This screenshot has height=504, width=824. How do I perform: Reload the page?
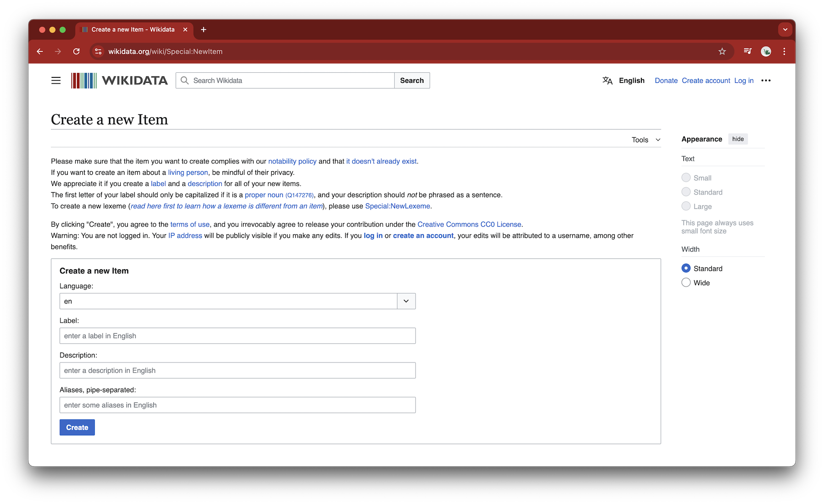(x=76, y=52)
